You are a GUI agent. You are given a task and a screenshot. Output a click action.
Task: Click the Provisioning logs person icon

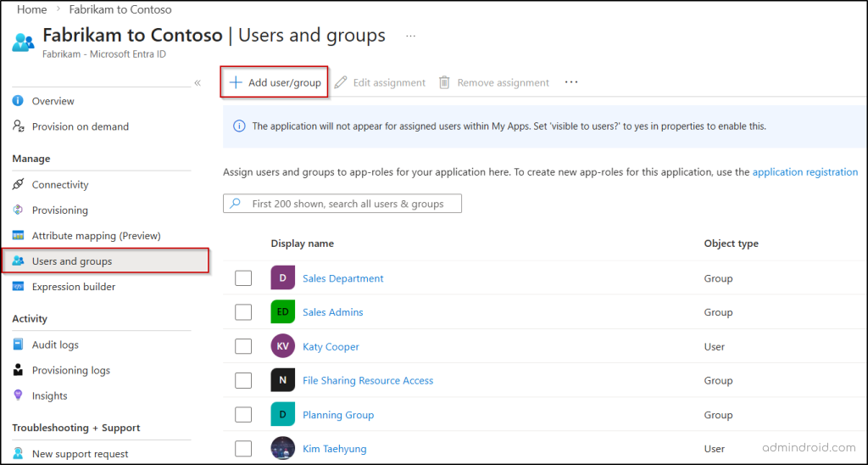[x=19, y=370]
